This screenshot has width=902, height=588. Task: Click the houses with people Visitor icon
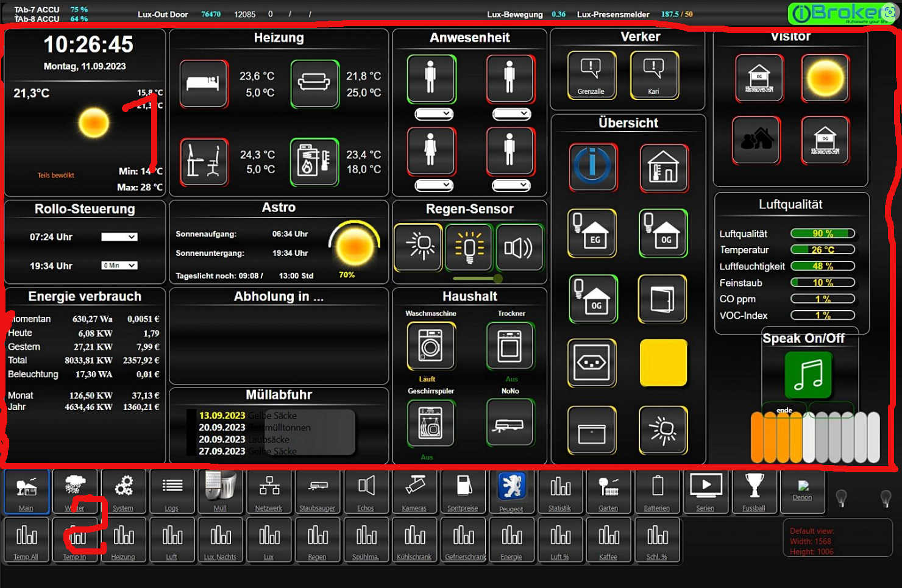click(x=756, y=140)
